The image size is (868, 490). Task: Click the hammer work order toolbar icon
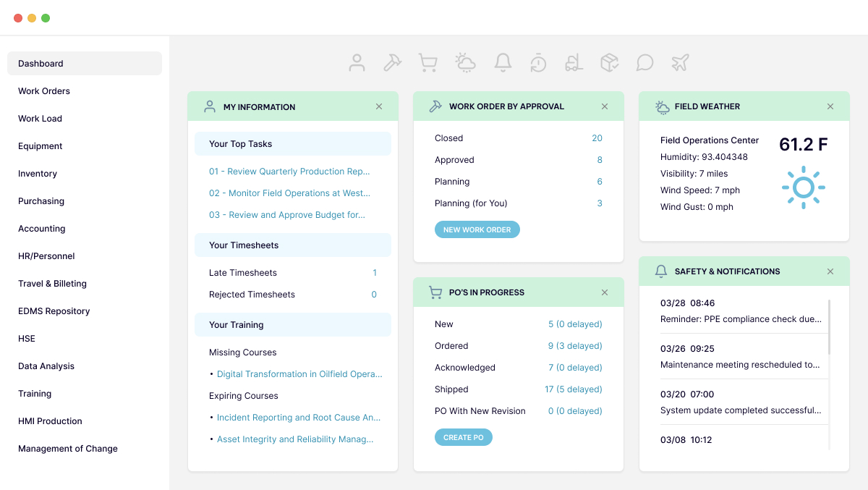[x=392, y=63]
